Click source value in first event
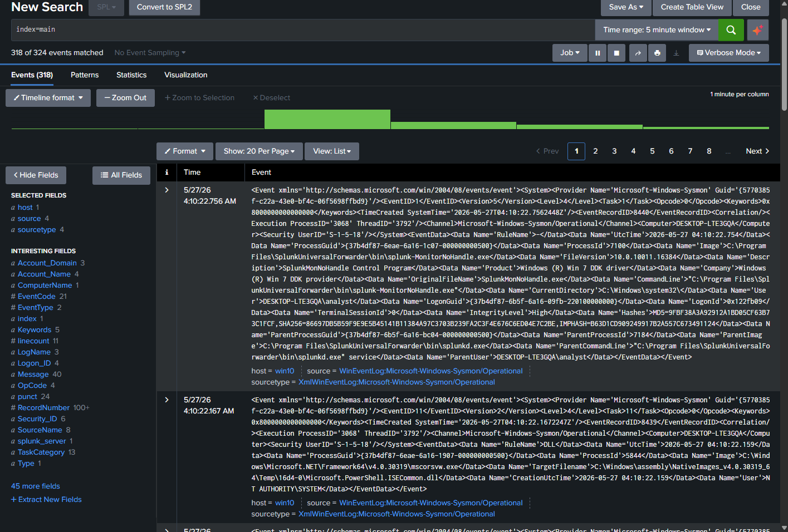The height and width of the screenshot is (532, 788). pos(431,371)
